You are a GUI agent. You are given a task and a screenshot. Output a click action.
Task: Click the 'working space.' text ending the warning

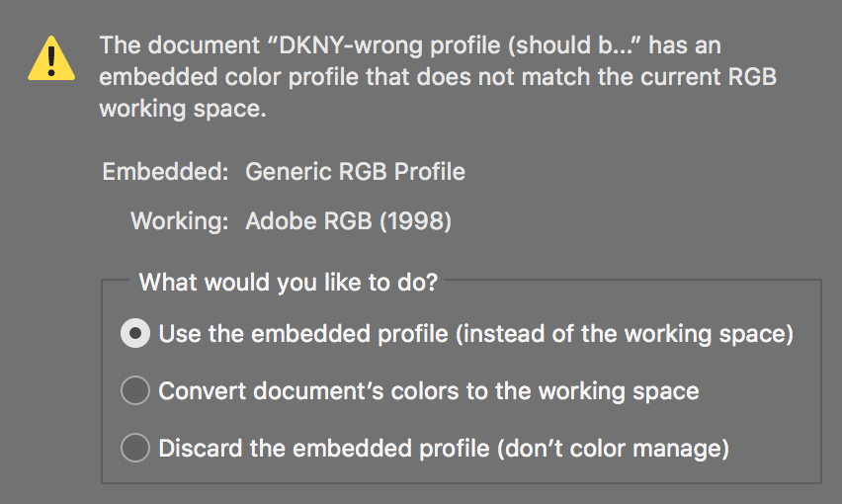183,109
